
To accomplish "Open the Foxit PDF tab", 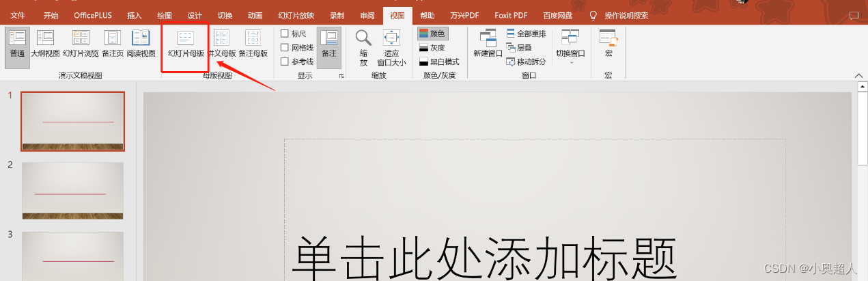I will (x=511, y=15).
